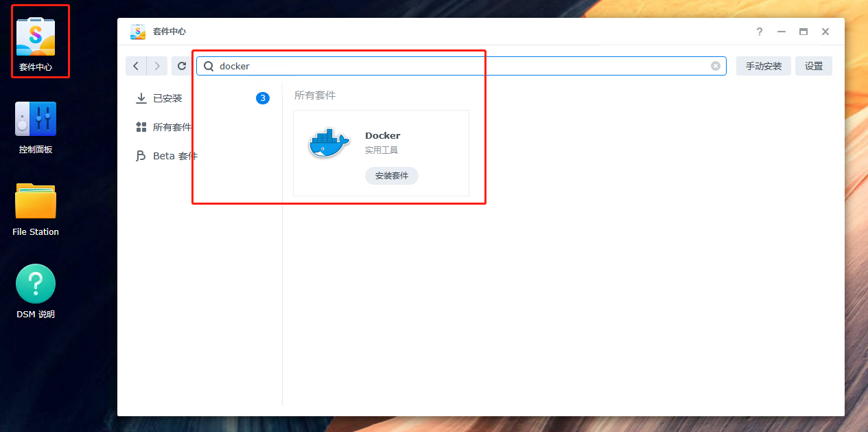This screenshot has height=432, width=868.
Task: Click the back navigation arrow
Action: 136,66
